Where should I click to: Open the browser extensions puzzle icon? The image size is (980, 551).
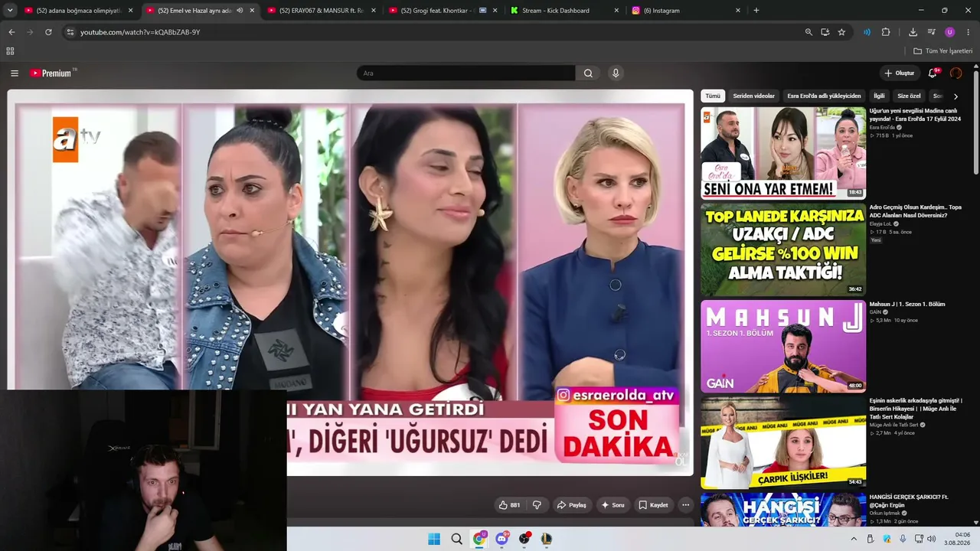886,32
